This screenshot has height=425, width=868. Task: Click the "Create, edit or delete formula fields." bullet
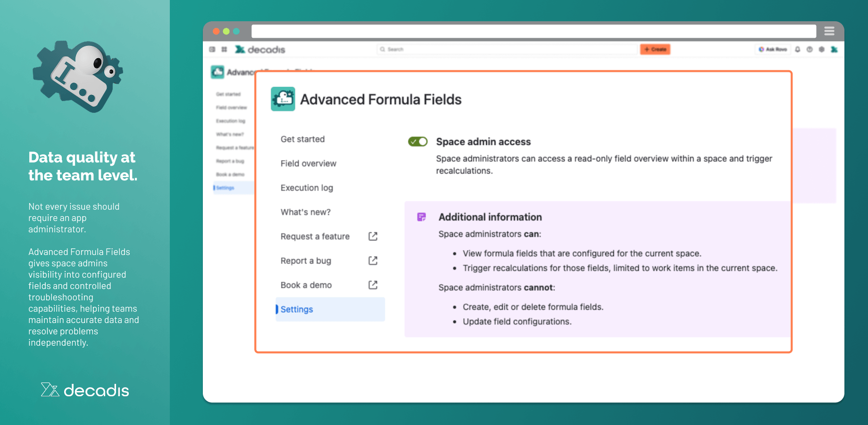(533, 307)
